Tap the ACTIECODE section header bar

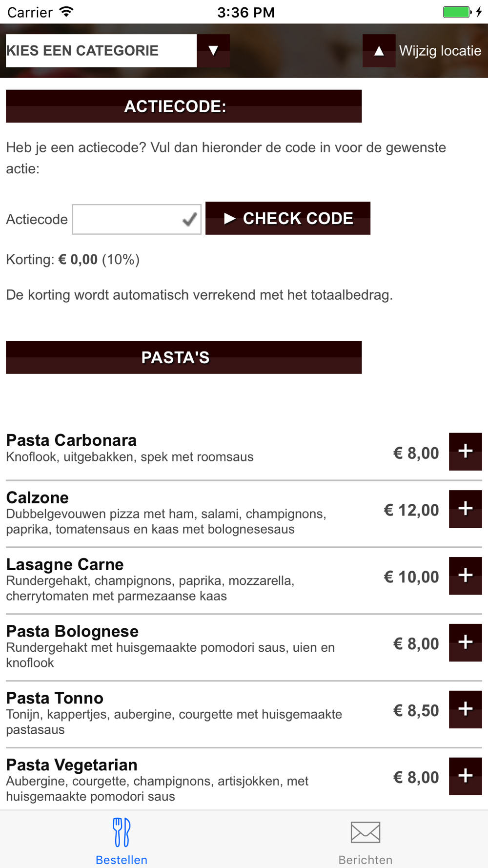click(183, 106)
